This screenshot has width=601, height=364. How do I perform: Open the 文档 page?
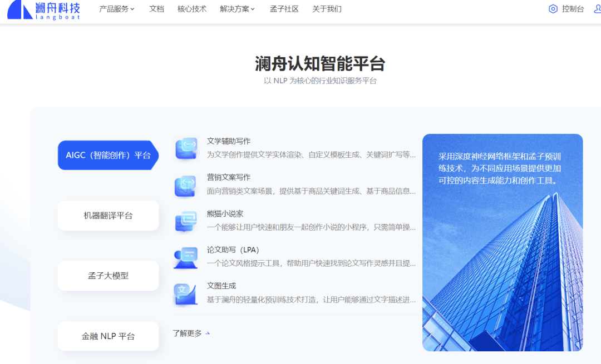click(156, 9)
